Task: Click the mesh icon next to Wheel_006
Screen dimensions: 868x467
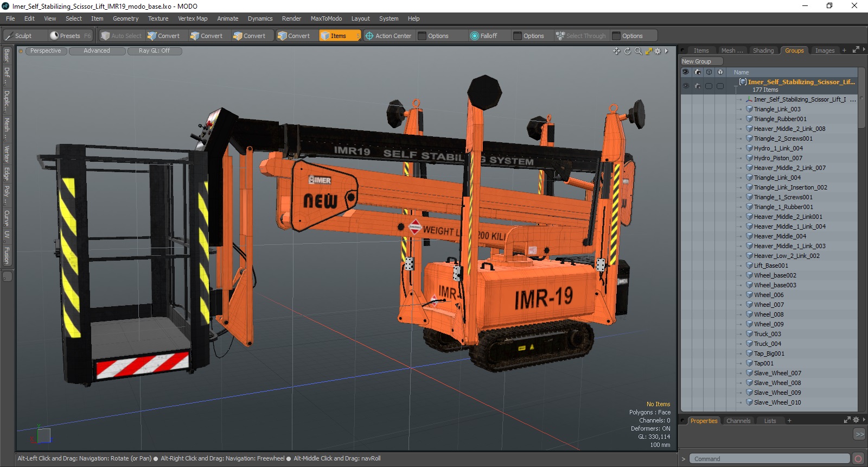Action: pyautogui.click(x=749, y=295)
